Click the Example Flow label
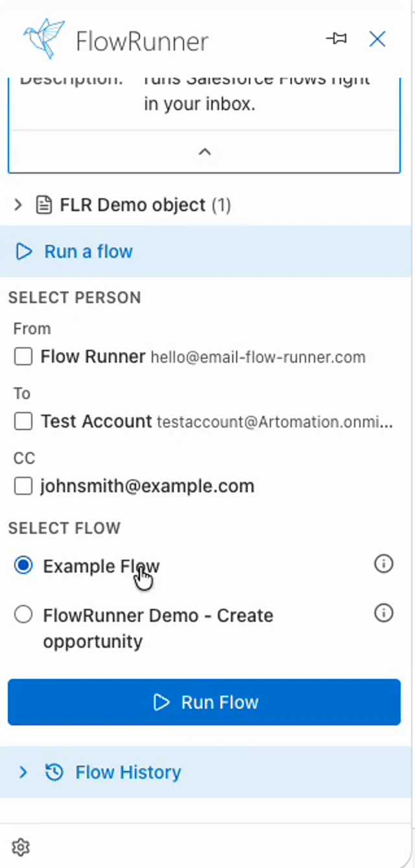This screenshot has height=868, width=415. (101, 565)
